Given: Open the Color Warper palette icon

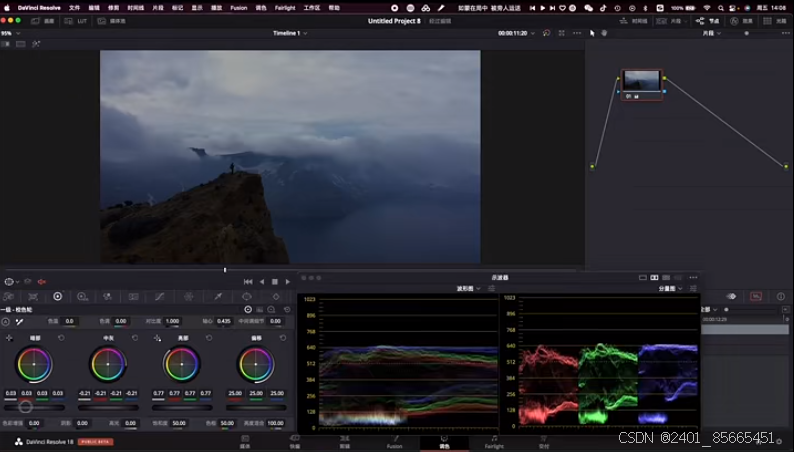Looking at the screenshot, I should 188,297.
